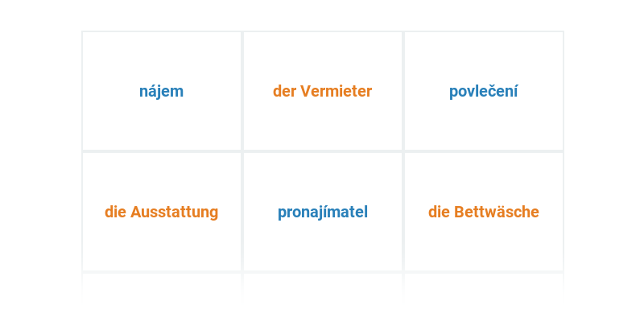Select the Czech match for die Bettwäsche
This screenshot has height=322, width=644.
coord(483,91)
